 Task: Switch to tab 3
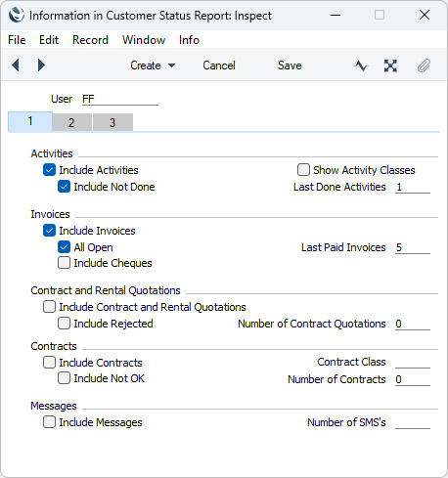point(112,122)
